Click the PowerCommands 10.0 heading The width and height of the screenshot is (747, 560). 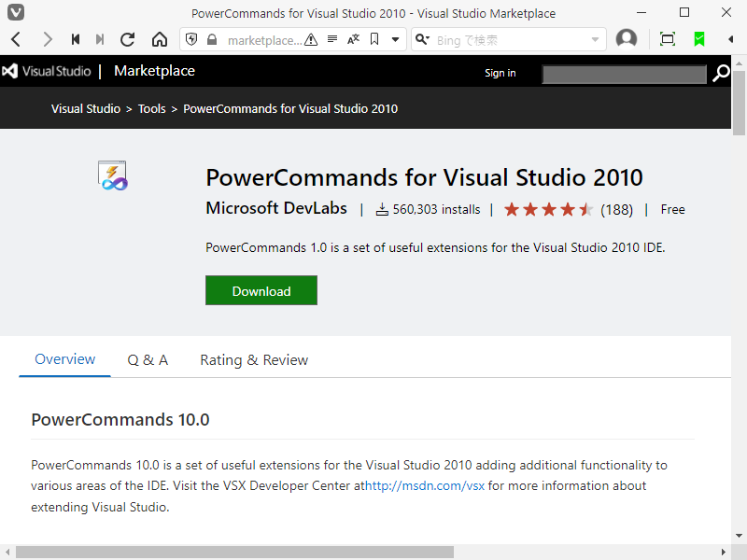pyautogui.click(x=120, y=419)
